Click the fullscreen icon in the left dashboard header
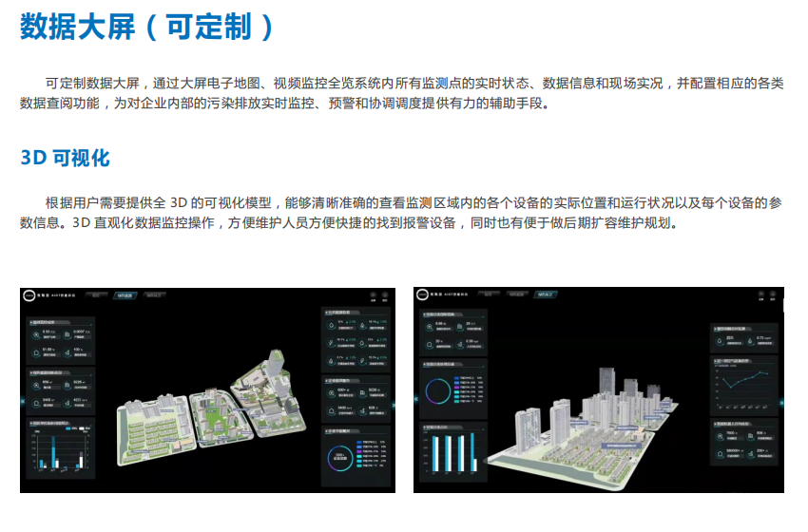This screenshot has height=532, width=808. (374, 295)
